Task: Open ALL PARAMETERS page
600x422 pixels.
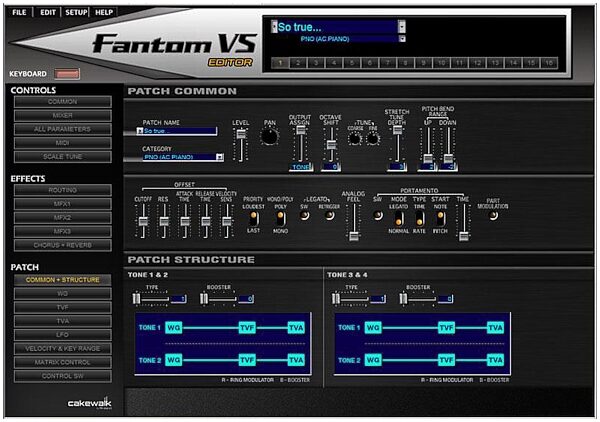Action: pyautogui.click(x=63, y=129)
